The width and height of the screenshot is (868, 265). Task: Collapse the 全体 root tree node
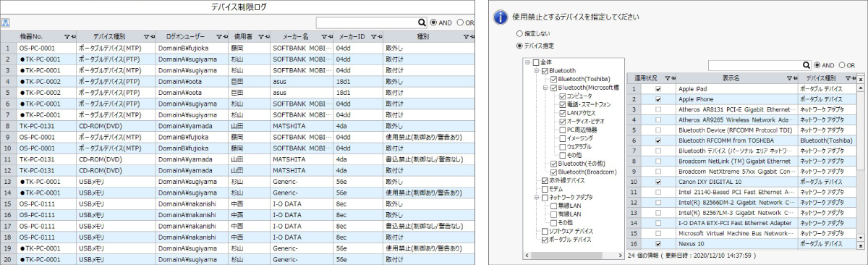click(528, 62)
